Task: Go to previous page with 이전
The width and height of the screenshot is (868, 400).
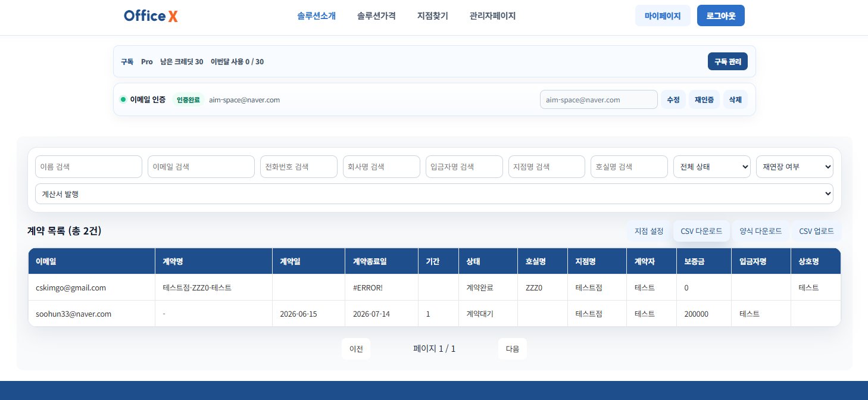Action: [x=356, y=349]
